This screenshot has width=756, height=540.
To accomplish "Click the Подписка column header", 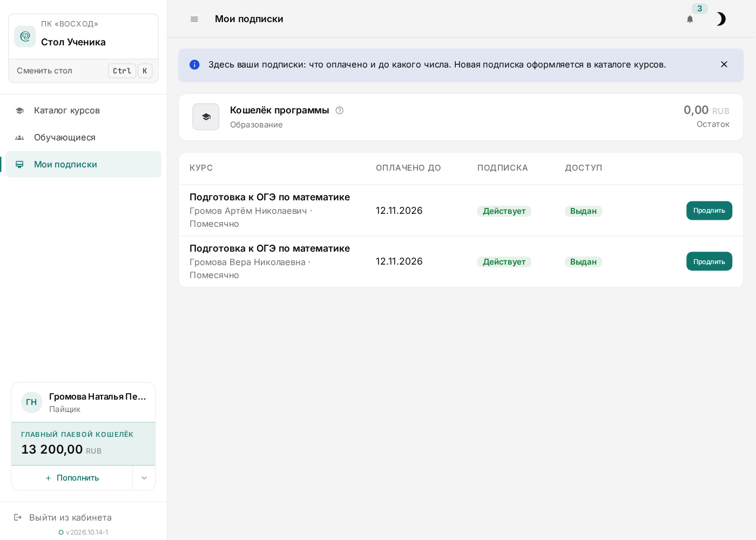I will (x=503, y=168).
